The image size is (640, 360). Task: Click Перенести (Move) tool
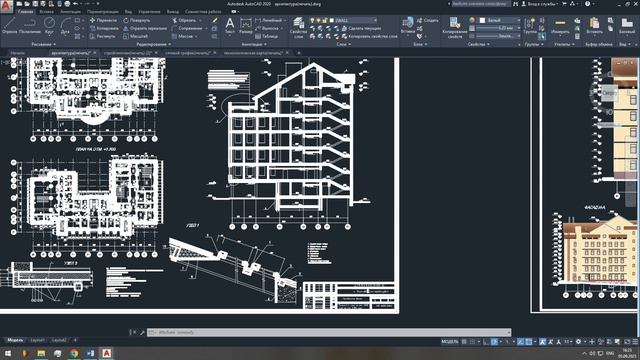[x=103, y=20]
